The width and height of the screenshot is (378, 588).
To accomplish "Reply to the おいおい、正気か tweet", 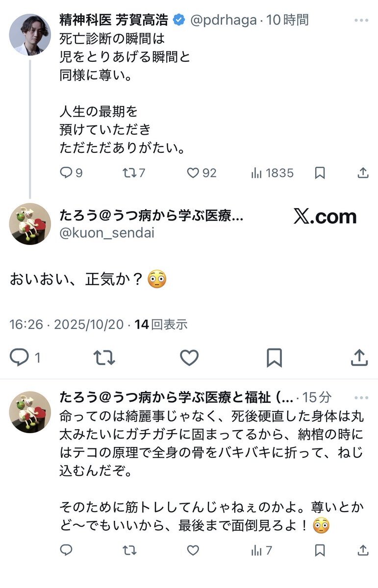I will point(20,358).
